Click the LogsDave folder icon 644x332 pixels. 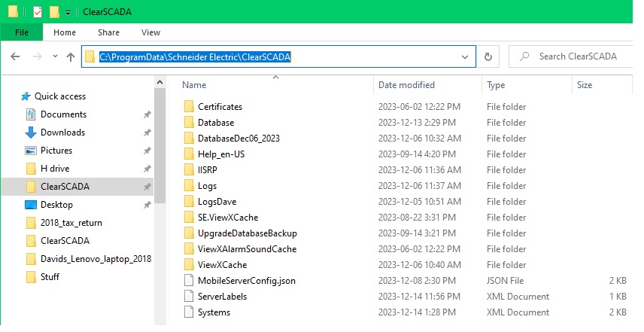[x=189, y=202]
